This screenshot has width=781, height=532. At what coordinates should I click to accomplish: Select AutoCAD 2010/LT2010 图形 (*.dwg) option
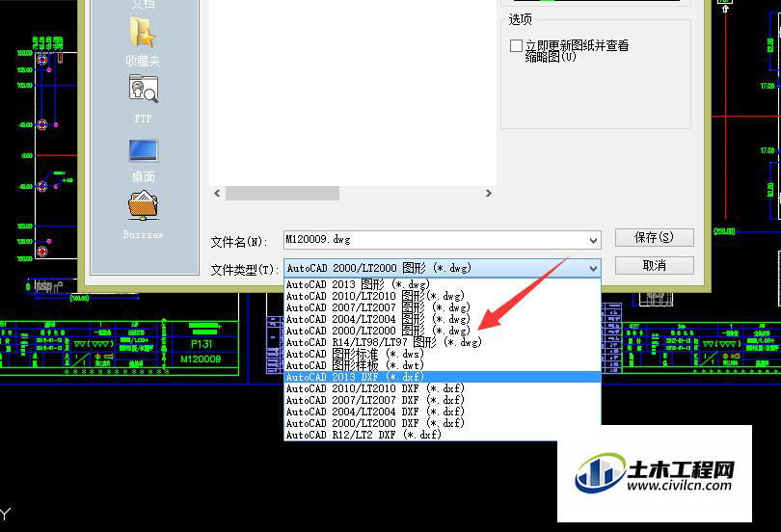(443, 296)
